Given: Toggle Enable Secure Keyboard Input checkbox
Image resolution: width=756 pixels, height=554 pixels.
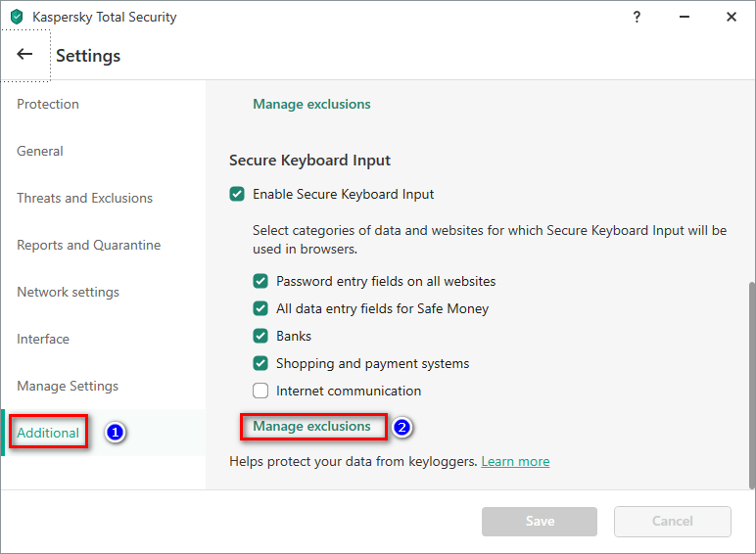Looking at the screenshot, I should click(237, 194).
